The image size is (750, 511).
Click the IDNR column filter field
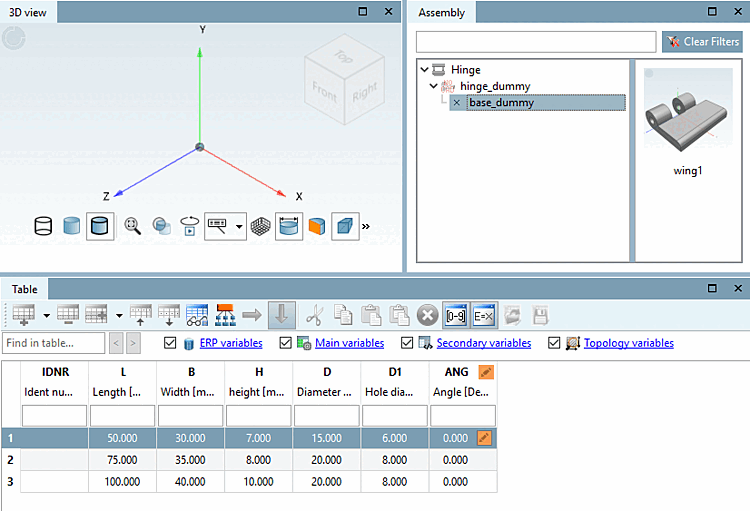pos(55,415)
